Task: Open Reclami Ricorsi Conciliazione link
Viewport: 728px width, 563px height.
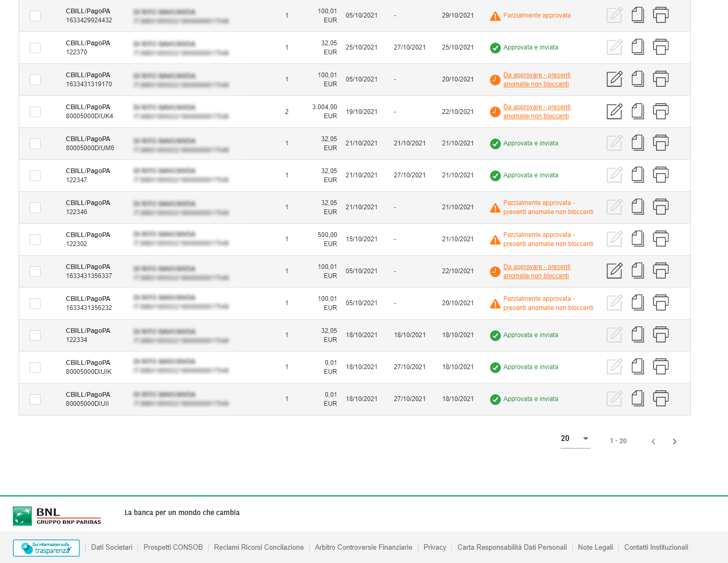Action: pos(258,548)
